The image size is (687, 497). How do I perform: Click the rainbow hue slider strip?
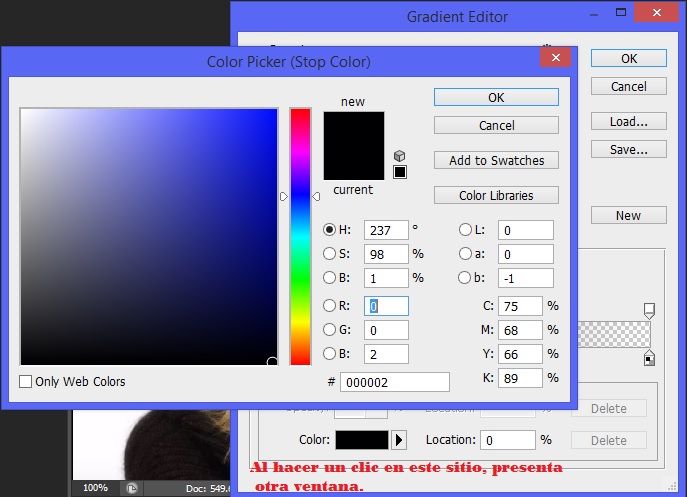(x=300, y=237)
